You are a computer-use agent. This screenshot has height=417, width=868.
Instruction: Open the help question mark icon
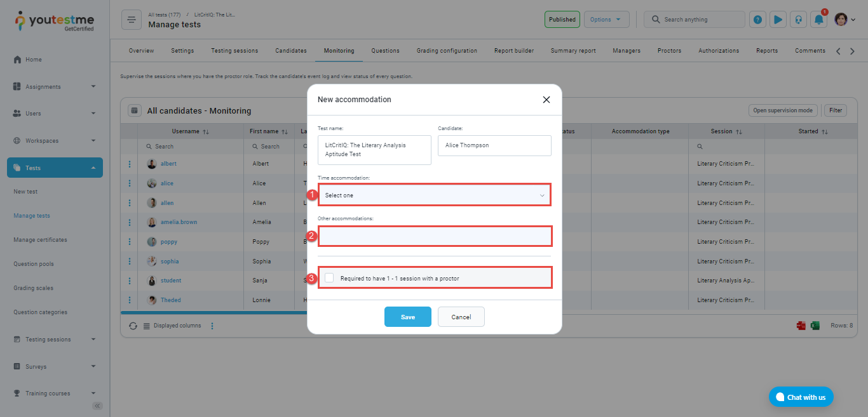pyautogui.click(x=757, y=20)
